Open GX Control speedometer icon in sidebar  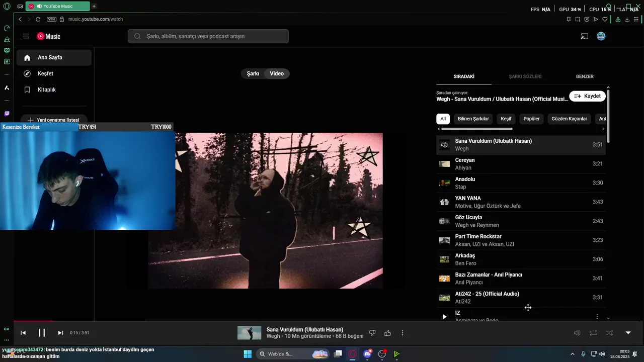pyautogui.click(x=7, y=28)
